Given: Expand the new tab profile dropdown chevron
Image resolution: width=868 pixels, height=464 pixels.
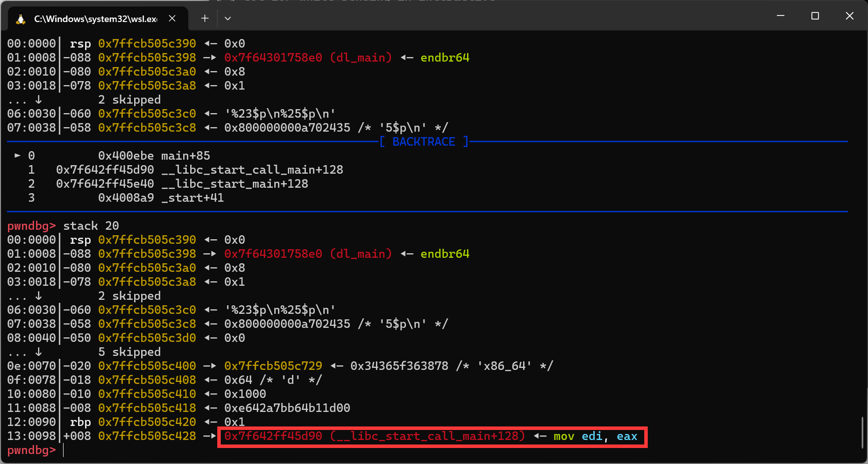Looking at the screenshot, I should click(x=228, y=19).
